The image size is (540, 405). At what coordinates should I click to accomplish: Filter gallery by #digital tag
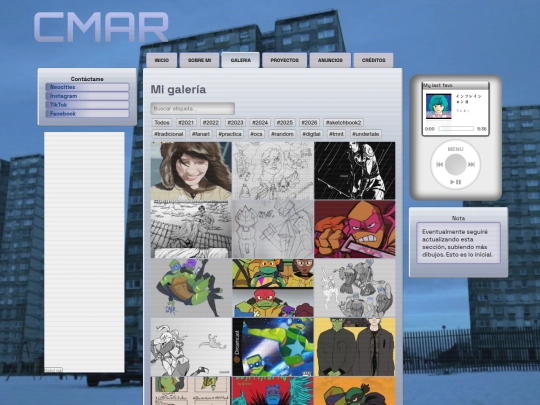(x=311, y=134)
